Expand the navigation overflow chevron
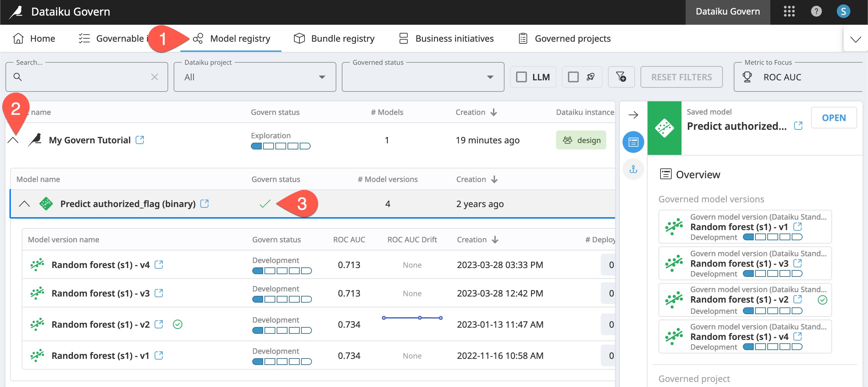 click(855, 39)
